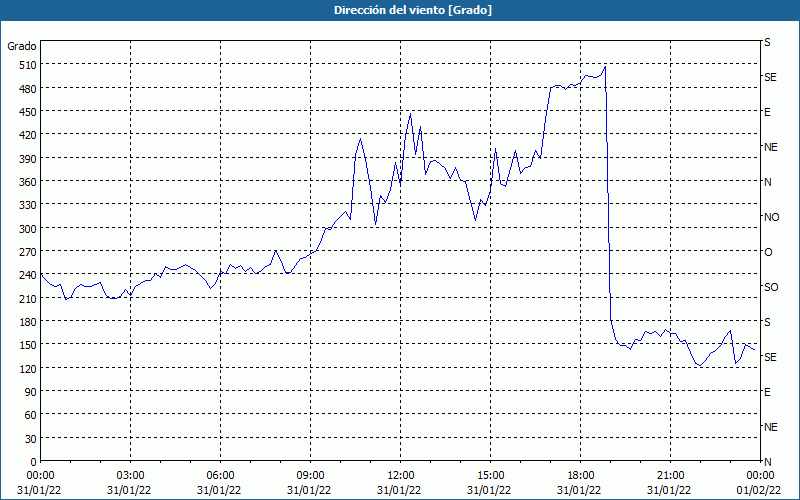Click the 180 degree axis label

(28, 322)
